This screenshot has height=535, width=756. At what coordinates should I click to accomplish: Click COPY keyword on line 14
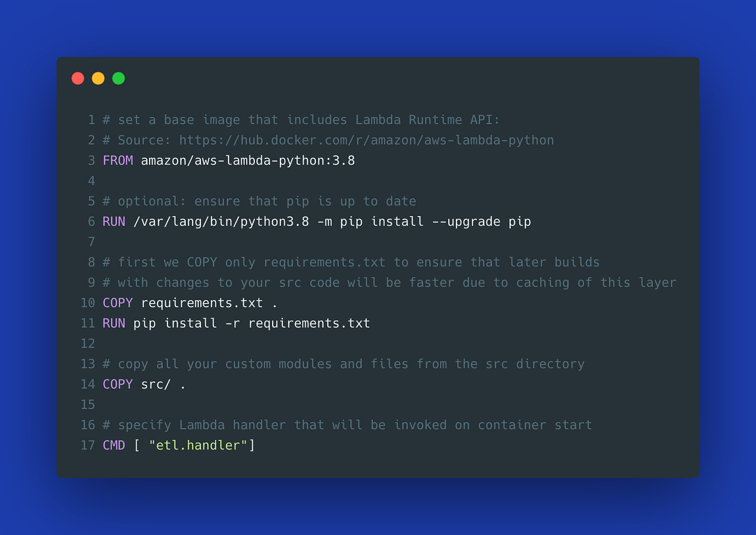click(118, 384)
